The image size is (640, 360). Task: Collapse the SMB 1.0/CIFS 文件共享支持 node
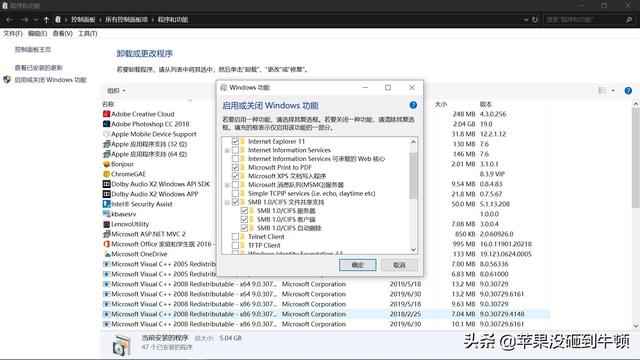[x=227, y=202]
